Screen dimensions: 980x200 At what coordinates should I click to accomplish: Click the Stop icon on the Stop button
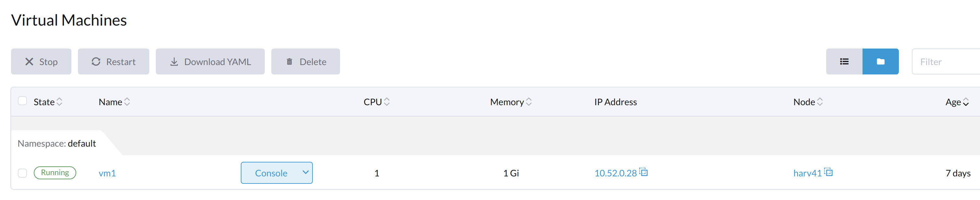click(x=29, y=61)
